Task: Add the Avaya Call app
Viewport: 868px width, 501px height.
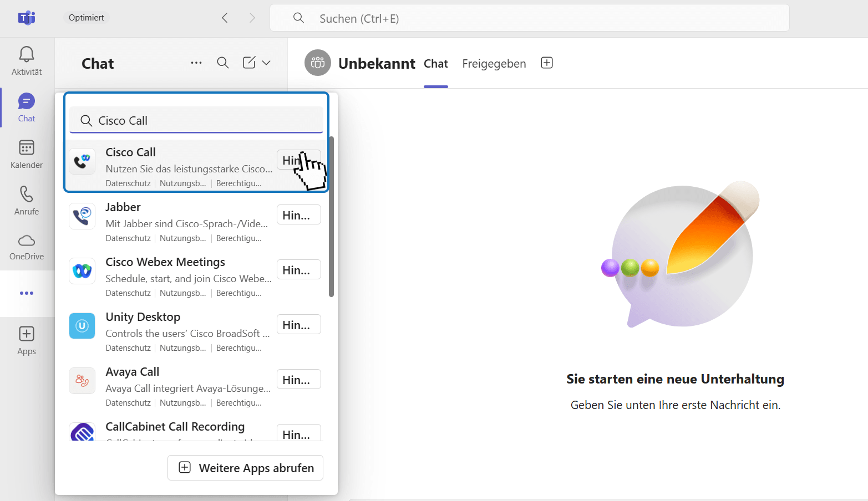Action: click(x=299, y=379)
